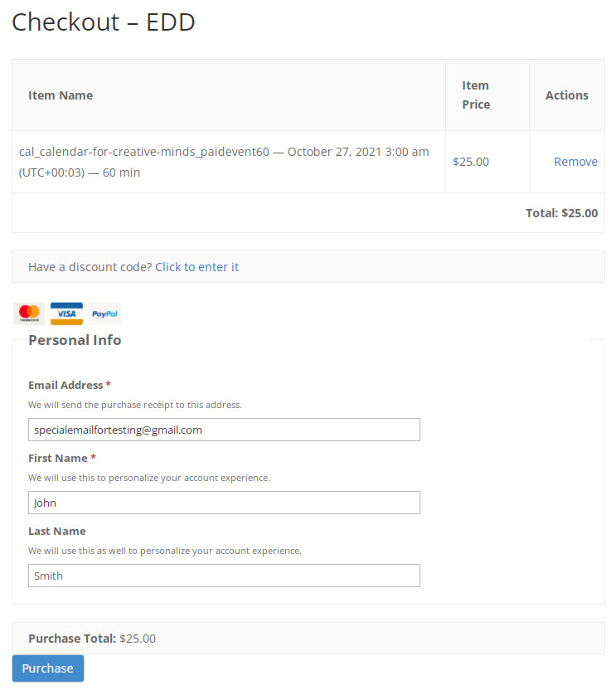Click the cal_calendar paid event item name
This screenshot has height=690, width=616.
224,162
